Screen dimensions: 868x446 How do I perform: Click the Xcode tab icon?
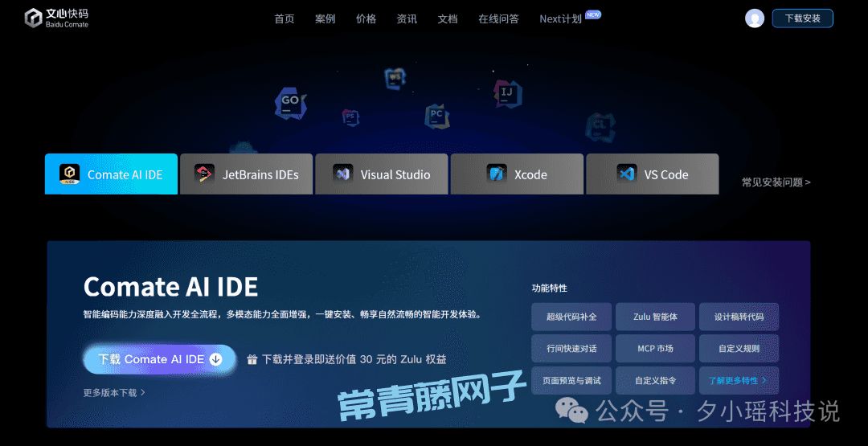click(x=497, y=174)
